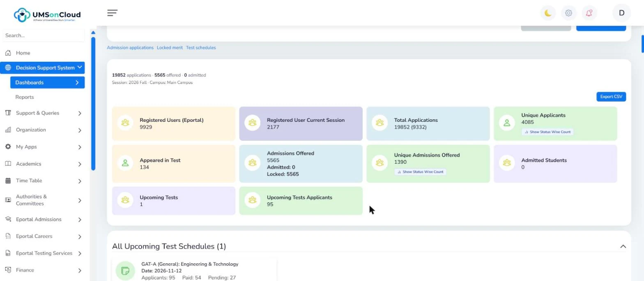Image resolution: width=644 pixels, height=281 pixels.
Task: Open Test schedules link
Action: (201, 48)
